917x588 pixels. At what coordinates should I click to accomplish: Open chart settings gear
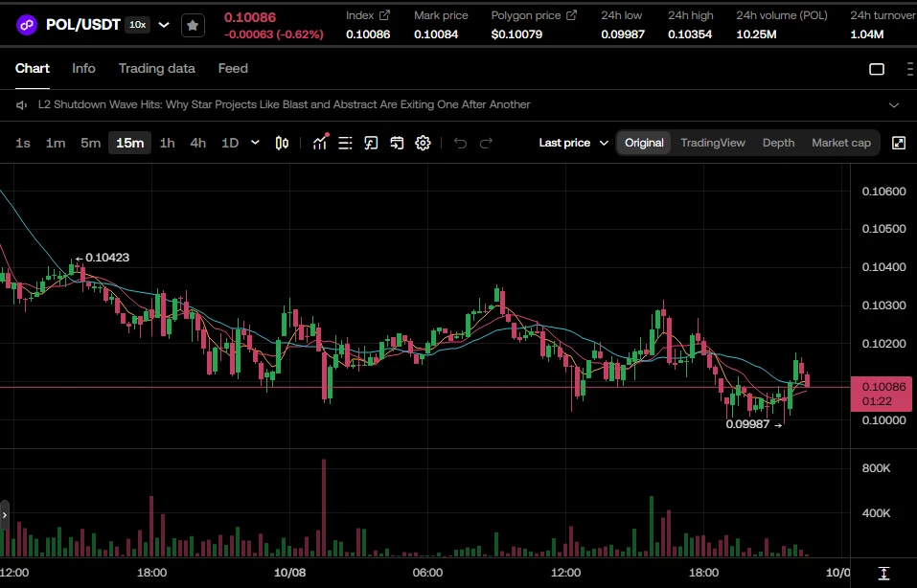click(x=423, y=144)
